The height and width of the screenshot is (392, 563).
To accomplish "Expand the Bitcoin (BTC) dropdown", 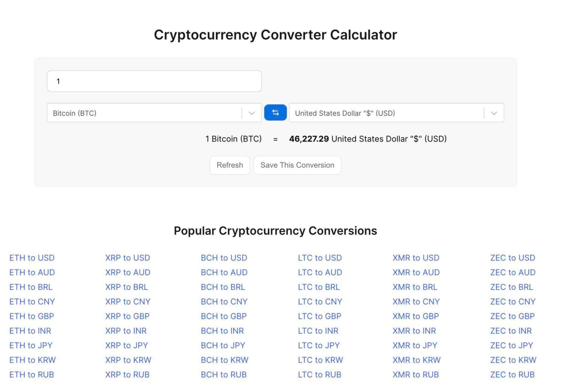I will click(x=252, y=113).
